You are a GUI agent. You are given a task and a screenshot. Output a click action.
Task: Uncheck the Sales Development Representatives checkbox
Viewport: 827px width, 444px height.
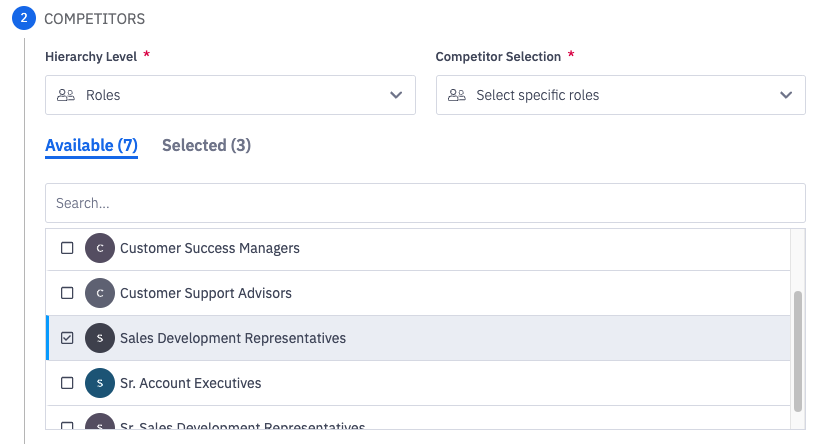(x=67, y=338)
